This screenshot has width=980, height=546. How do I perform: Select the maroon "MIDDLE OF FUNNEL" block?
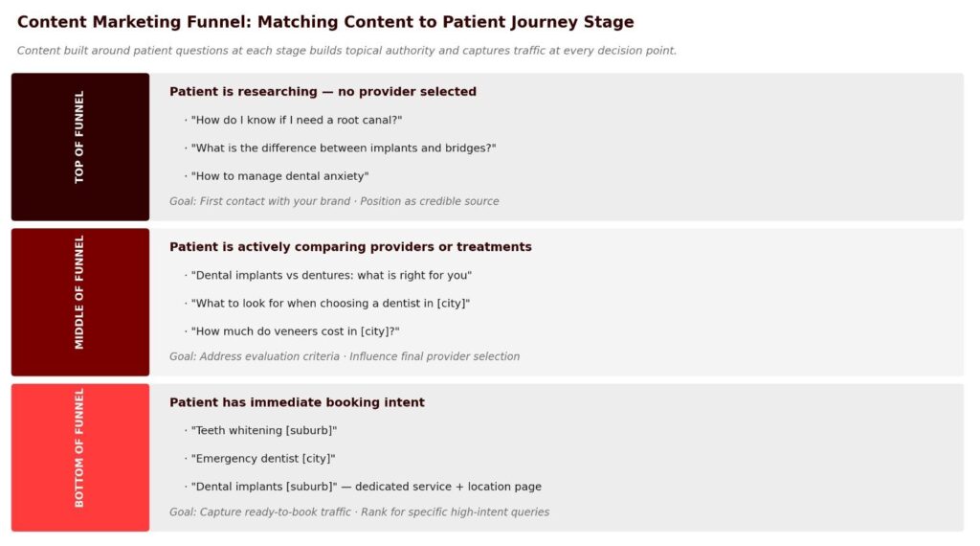click(80, 302)
